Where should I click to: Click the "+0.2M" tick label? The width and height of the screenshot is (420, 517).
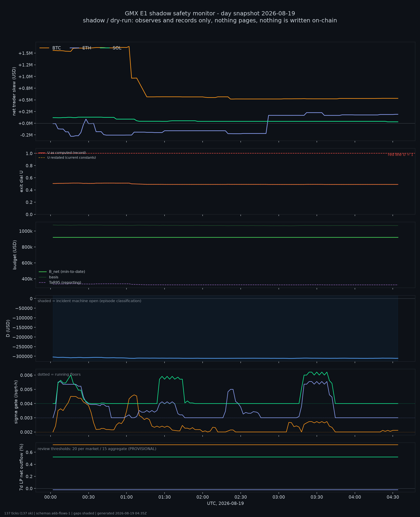tap(25, 112)
